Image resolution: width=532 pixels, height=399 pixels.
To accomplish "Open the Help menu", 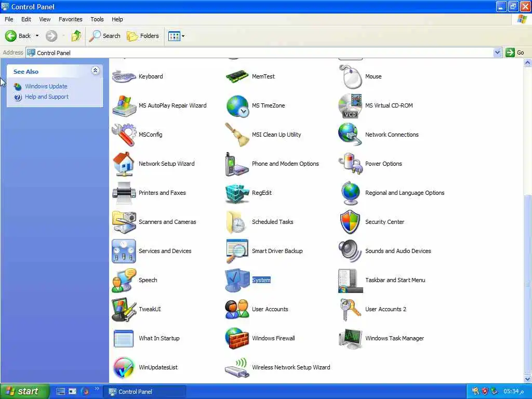I will tap(117, 19).
